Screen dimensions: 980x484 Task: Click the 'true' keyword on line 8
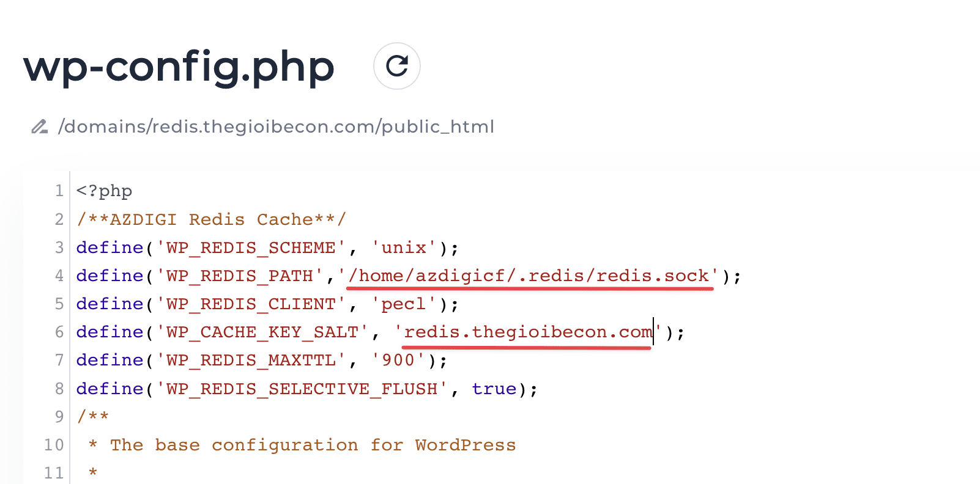[x=494, y=389]
